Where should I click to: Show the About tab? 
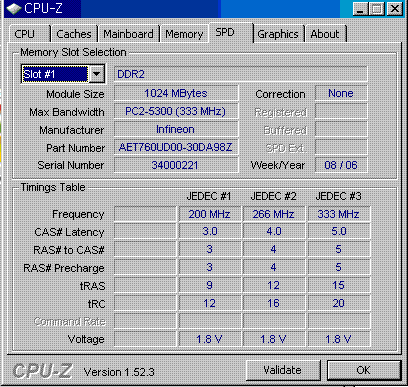(325, 34)
